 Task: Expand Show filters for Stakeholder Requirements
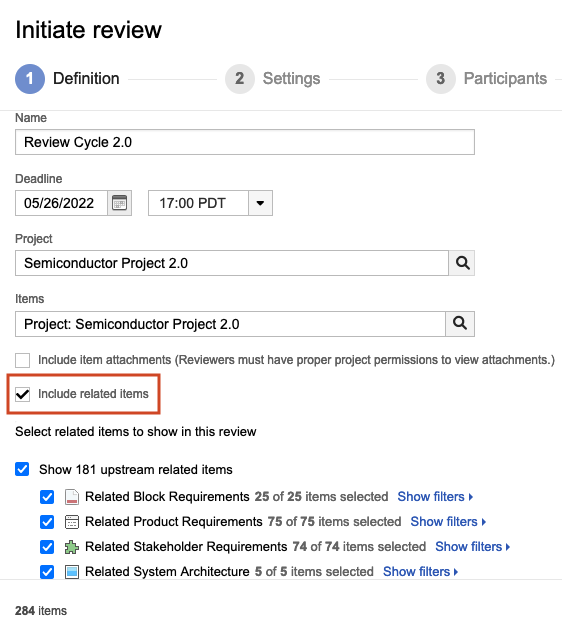[x=473, y=547]
